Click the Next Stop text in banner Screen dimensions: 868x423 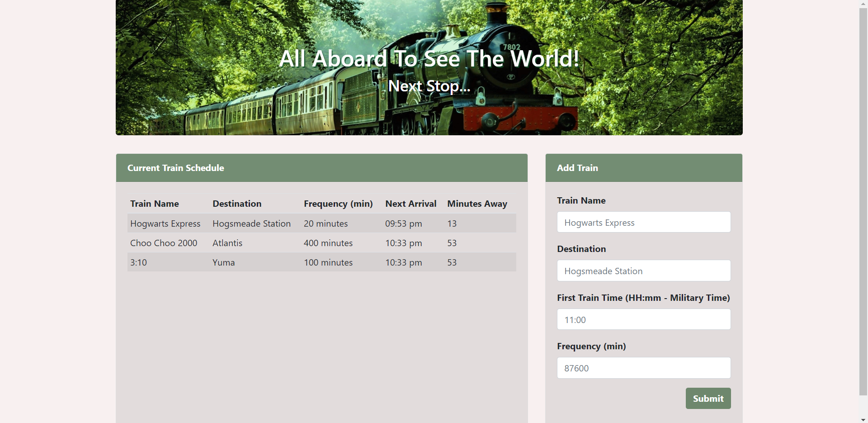coord(429,86)
